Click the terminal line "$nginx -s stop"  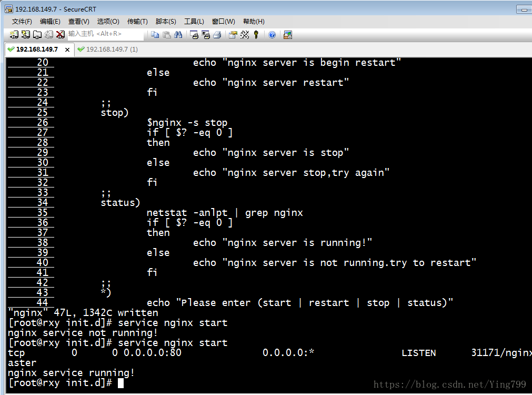(x=187, y=123)
